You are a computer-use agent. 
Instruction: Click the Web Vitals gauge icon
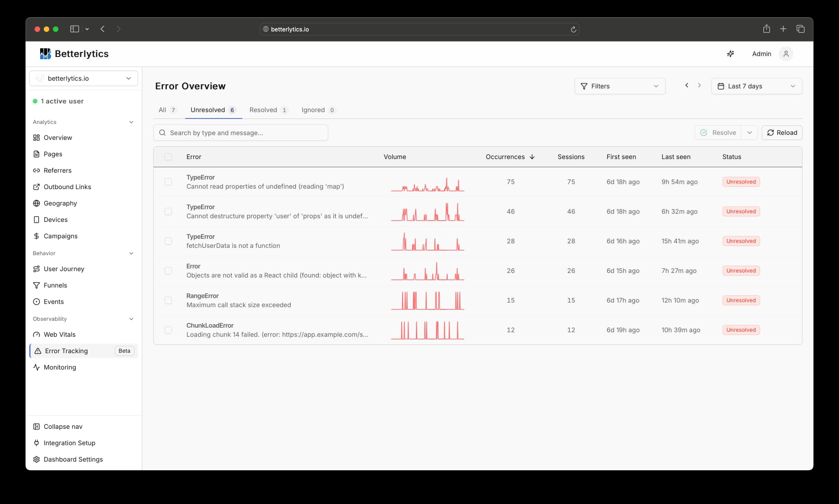click(36, 334)
